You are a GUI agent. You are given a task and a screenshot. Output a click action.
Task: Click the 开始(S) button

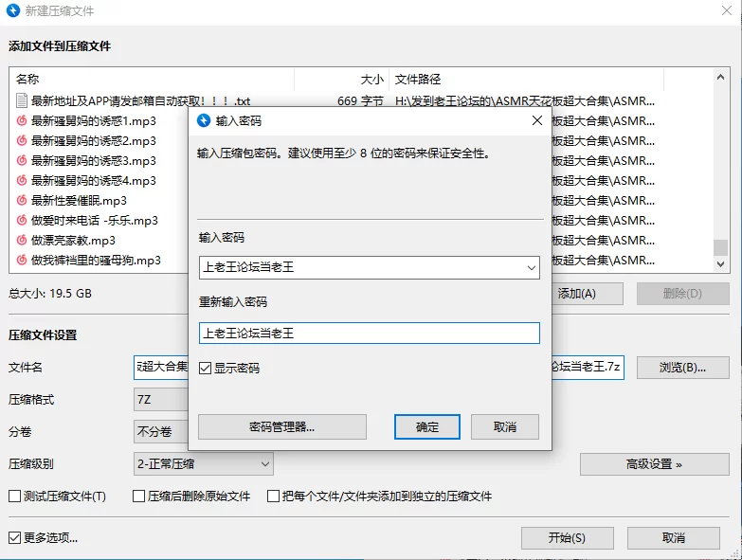567,538
